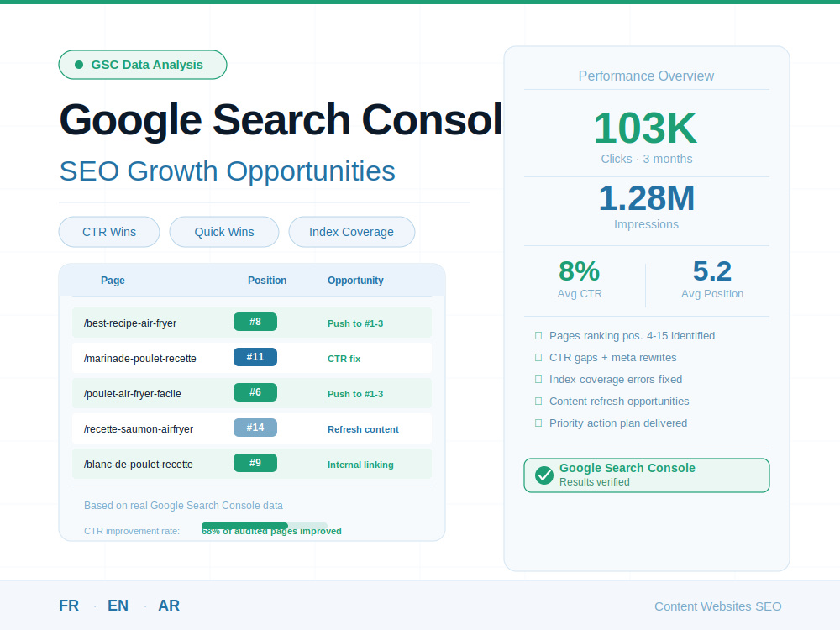Switch language to AR

pos(169,606)
